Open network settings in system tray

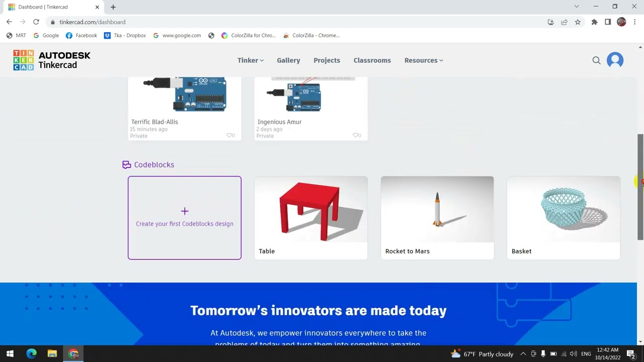pyautogui.click(x=563, y=354)
